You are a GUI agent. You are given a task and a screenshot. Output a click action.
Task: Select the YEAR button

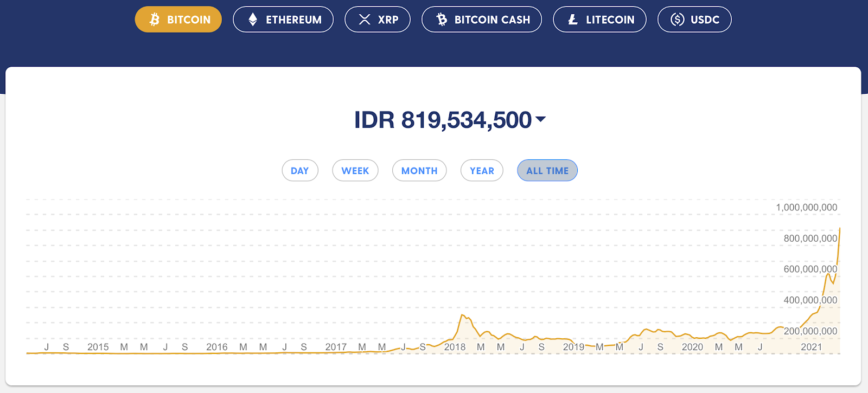(x=482, y=170)
